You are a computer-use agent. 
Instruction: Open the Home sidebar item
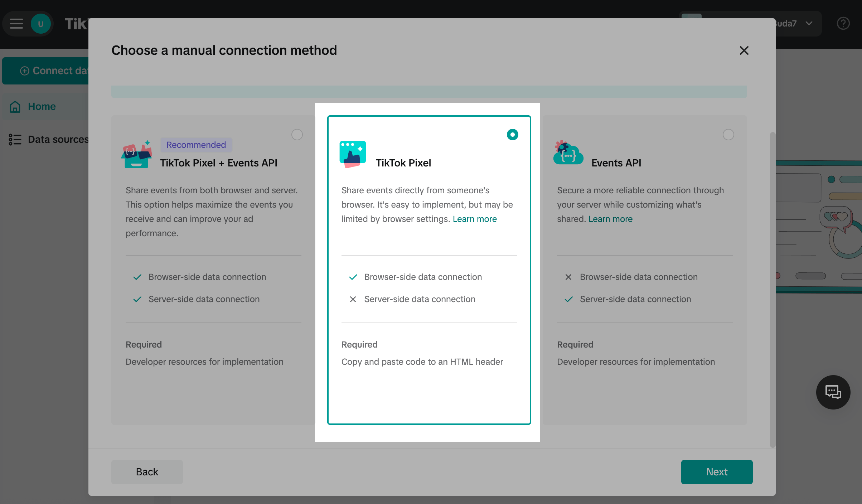(42, 107)
